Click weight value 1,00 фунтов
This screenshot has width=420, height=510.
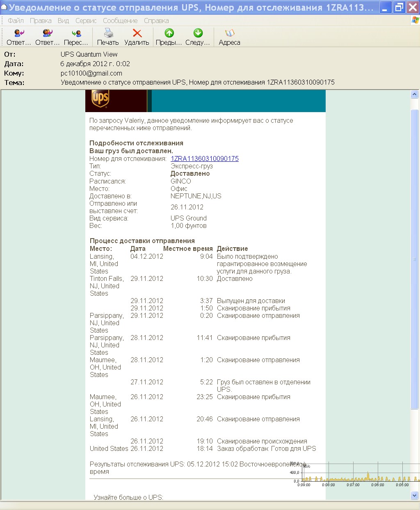click(x=189, y=225)
